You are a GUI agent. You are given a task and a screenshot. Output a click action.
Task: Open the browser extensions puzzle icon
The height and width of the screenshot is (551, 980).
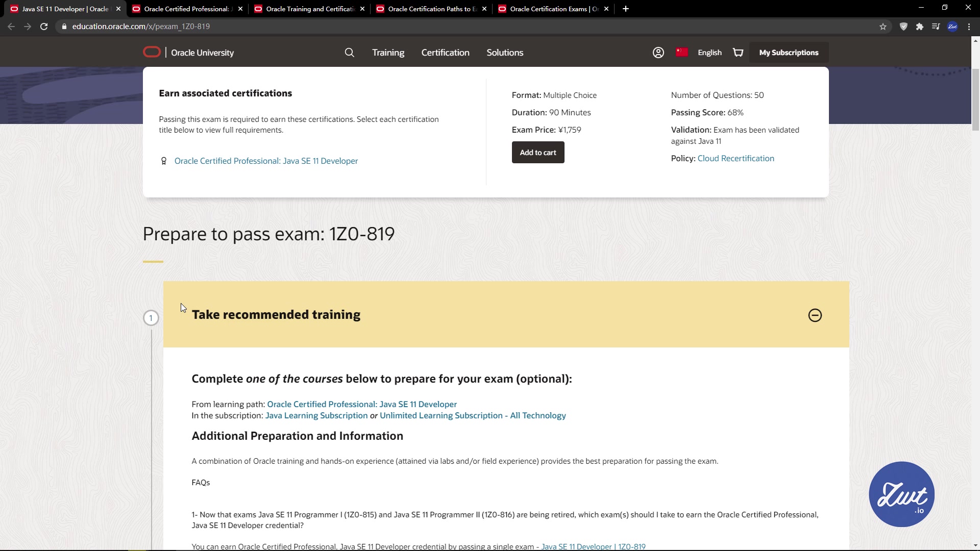coord(919,27)
